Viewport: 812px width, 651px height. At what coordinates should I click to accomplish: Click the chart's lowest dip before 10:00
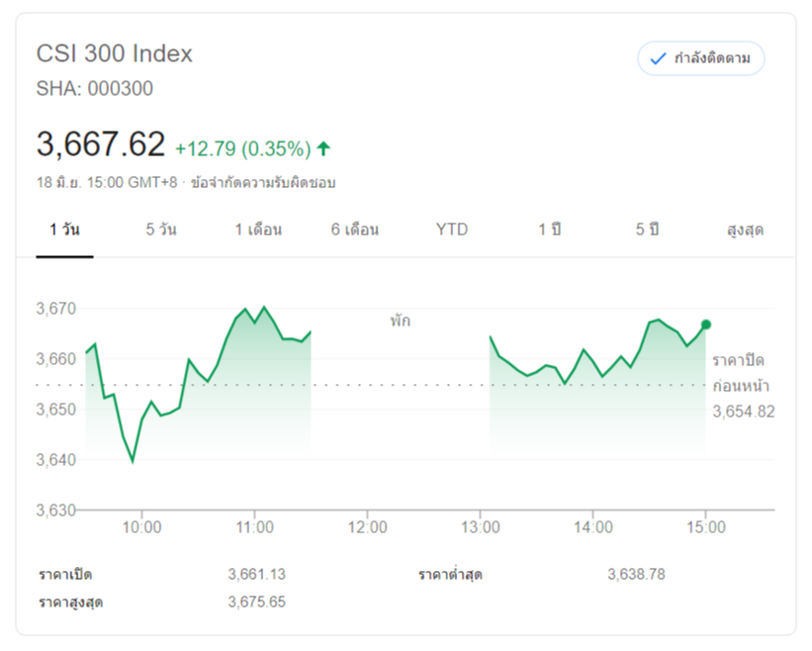[133, 461]
